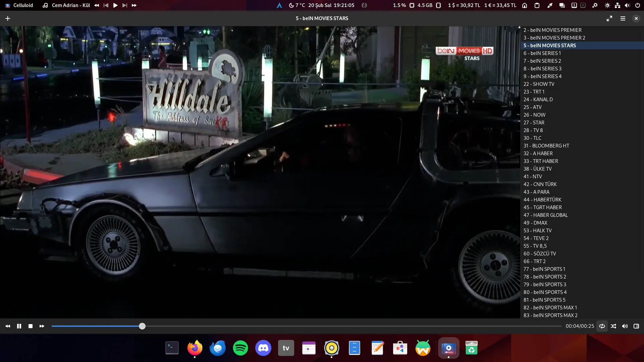Toggle the playlist sidebar visibility

click(636, 326)
